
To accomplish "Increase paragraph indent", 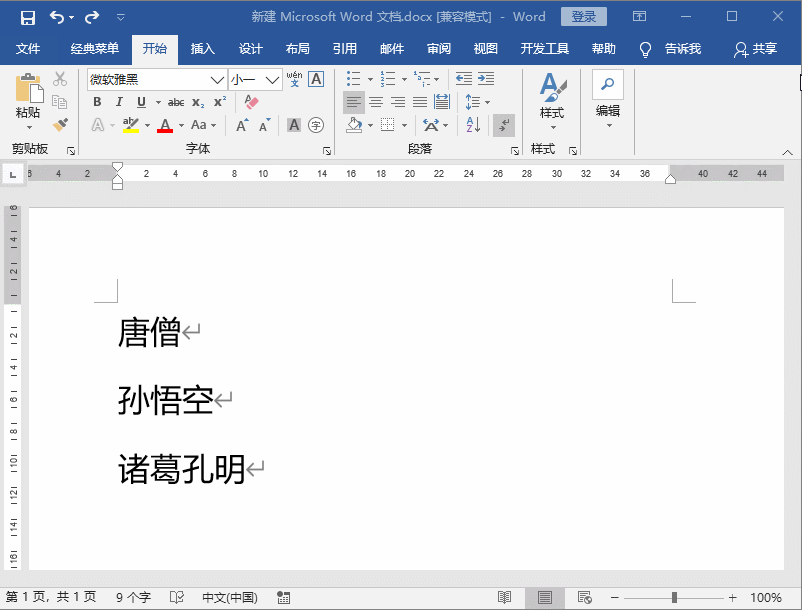I will [x=486, y=79].
